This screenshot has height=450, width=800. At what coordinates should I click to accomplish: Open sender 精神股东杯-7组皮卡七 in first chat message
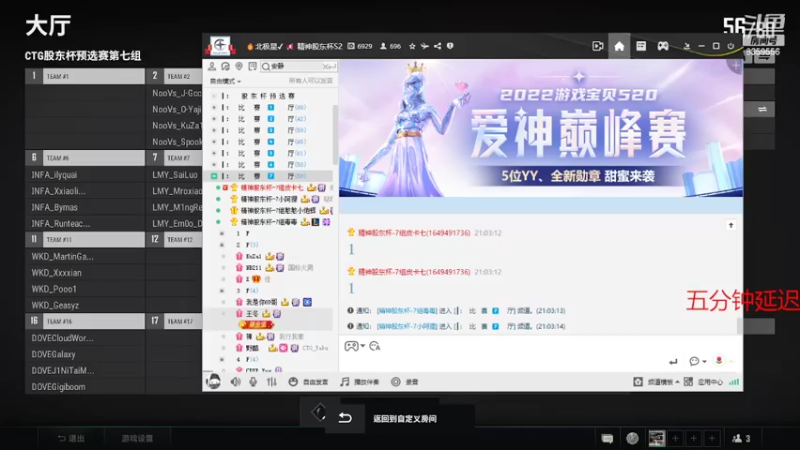414,233
